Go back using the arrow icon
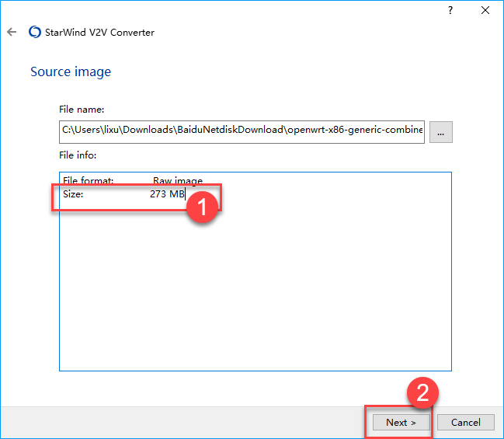504x439 pixels. (x=12, y=32)
